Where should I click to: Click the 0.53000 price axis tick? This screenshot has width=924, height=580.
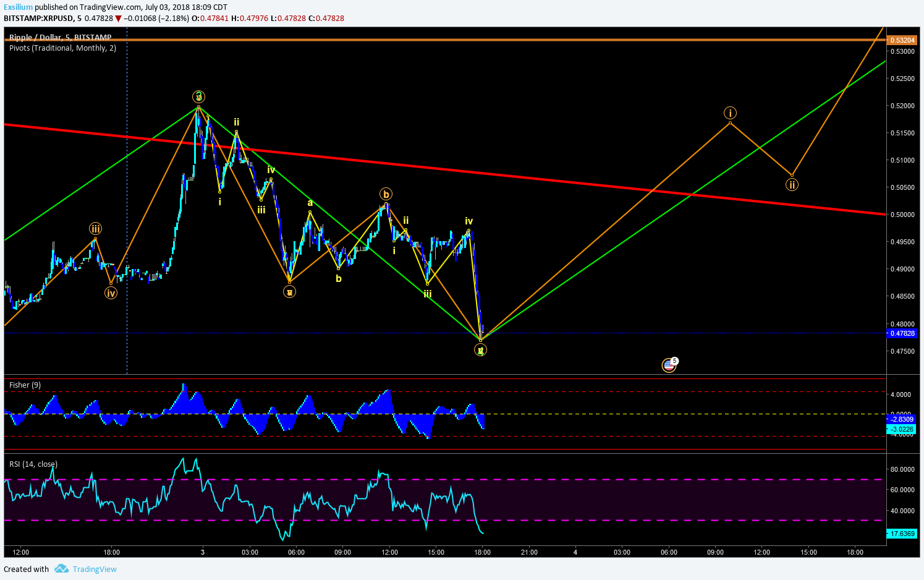(x=902, y=51)
